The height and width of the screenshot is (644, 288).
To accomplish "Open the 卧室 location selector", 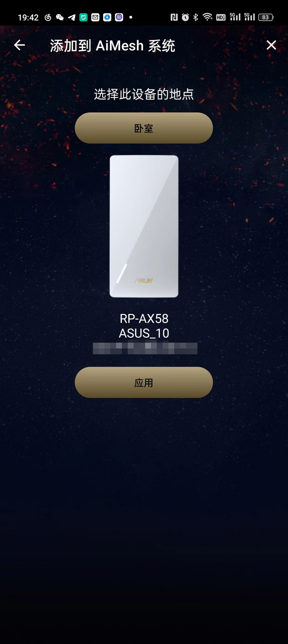I will pyautogui.click(x=144, y=128).
